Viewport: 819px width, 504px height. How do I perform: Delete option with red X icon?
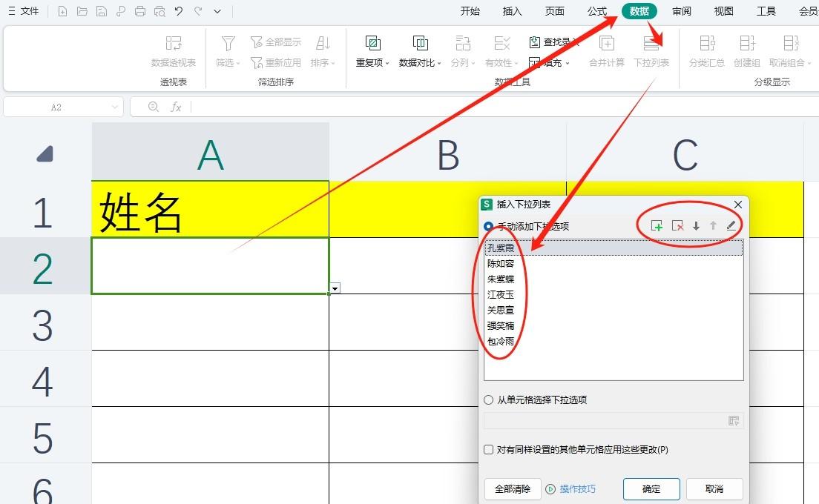tap(677, 226)
